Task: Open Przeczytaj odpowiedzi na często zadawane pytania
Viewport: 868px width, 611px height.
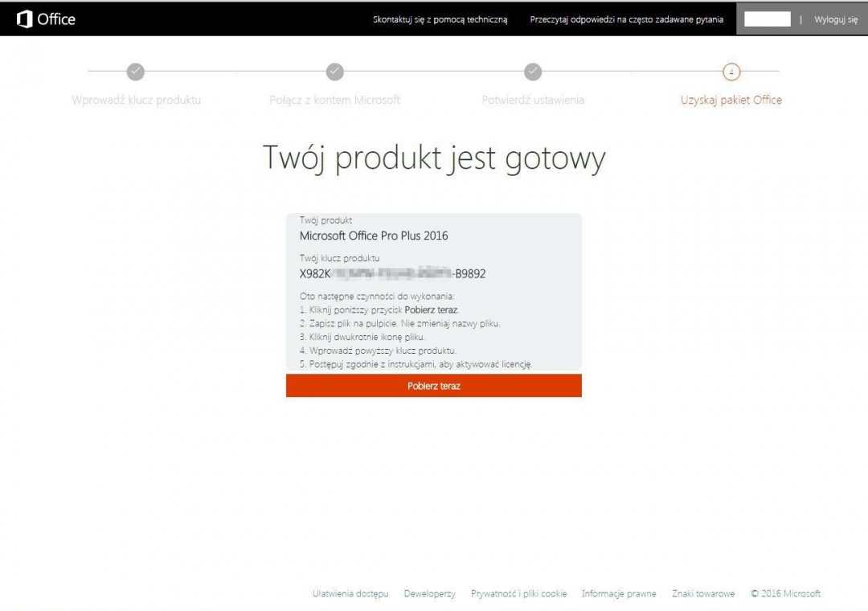Action: coord(626,19)
